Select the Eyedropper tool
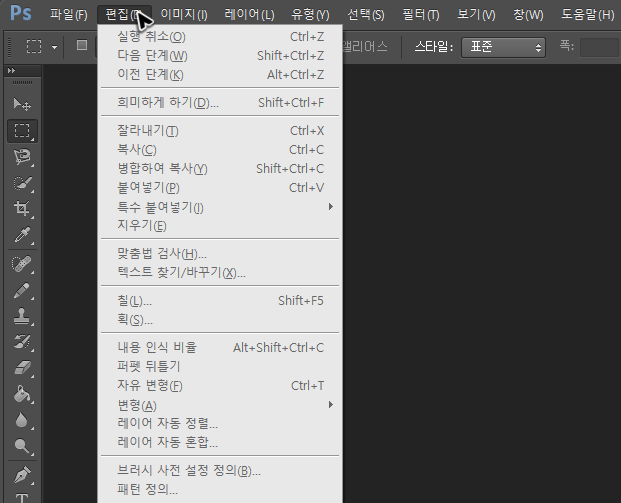Viewport: 621px width, 503px height. tap(22, 235)
